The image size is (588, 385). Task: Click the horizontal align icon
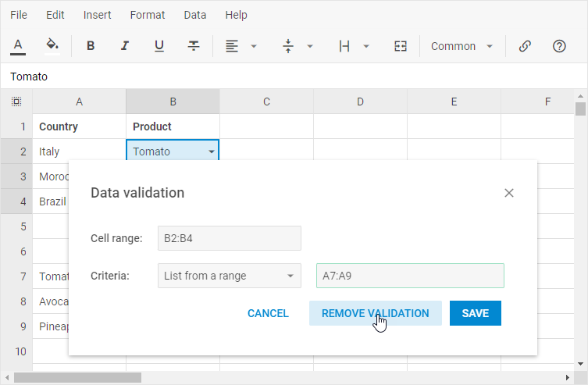tap(232, 46)
